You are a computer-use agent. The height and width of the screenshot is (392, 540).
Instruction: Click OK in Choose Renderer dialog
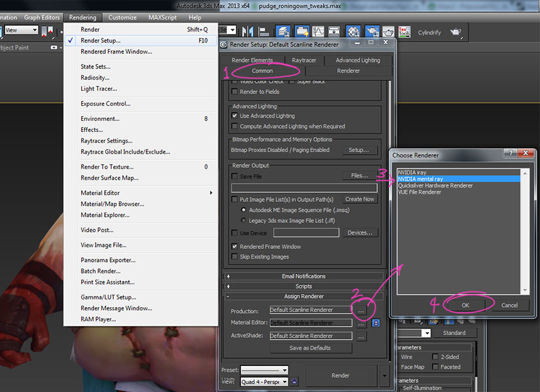point(465,305)
